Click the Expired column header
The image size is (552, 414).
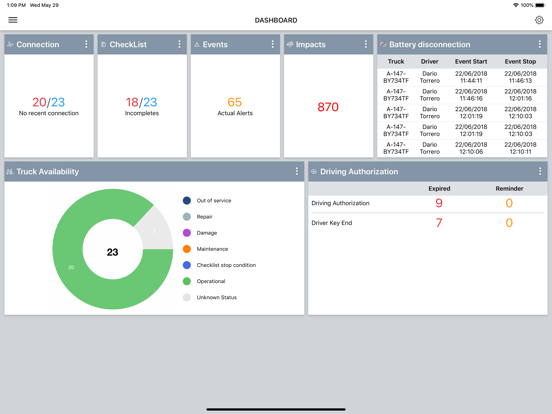pyautogui.click(x=439, y=188)
